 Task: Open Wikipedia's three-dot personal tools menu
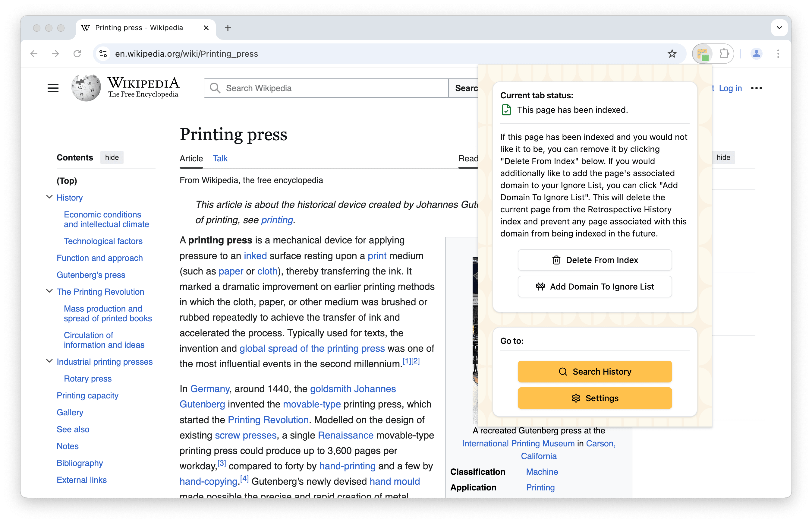(756, 88)
